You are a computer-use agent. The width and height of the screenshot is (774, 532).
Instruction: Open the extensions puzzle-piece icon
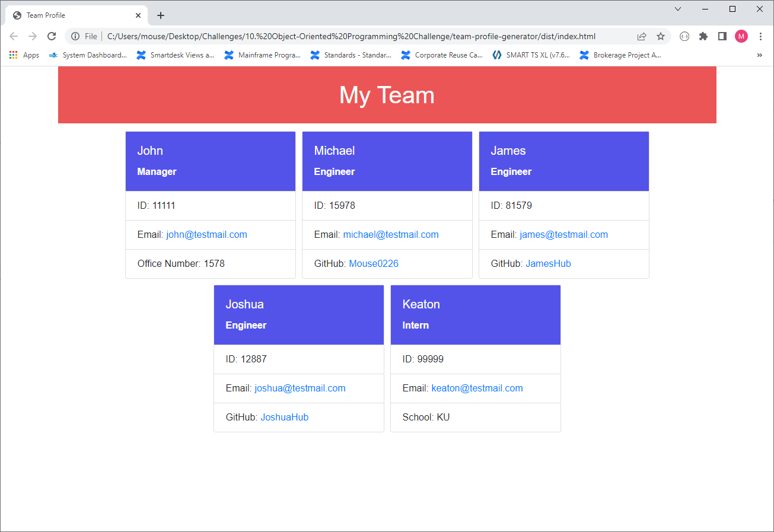pyautogui.click(x=703, y=36)
